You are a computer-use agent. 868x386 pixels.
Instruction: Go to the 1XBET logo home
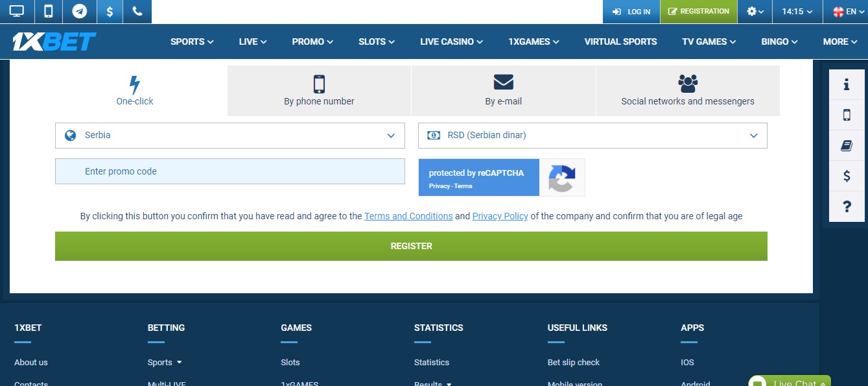point(54,42)
